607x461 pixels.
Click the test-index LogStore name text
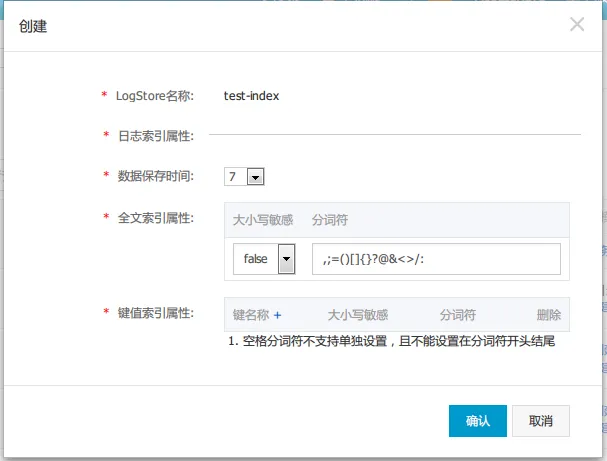(x=251, y=96)
